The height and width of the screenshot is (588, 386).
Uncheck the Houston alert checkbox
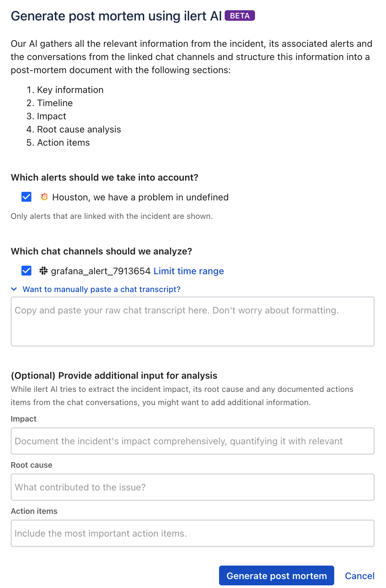coord(26,197)
